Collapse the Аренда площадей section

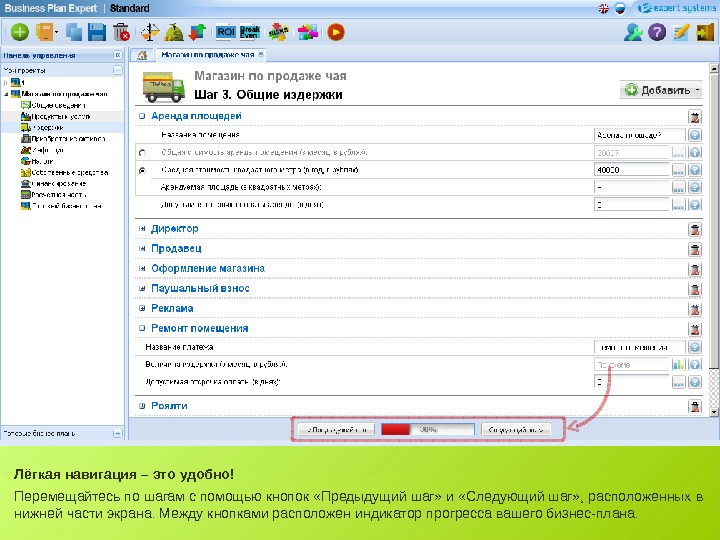point(142,116)
